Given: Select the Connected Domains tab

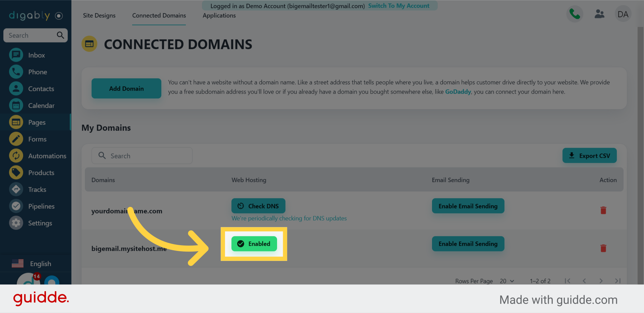Looking at the screenshot, I should 159,15.
